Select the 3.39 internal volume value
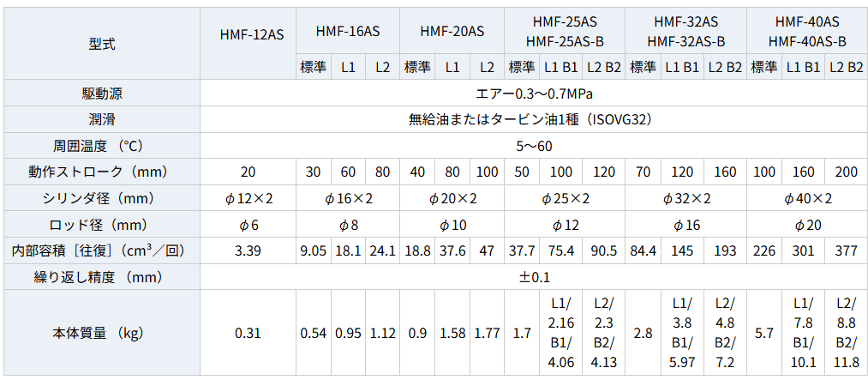Viewport: 868px width, 380px height. click(248, 251)
